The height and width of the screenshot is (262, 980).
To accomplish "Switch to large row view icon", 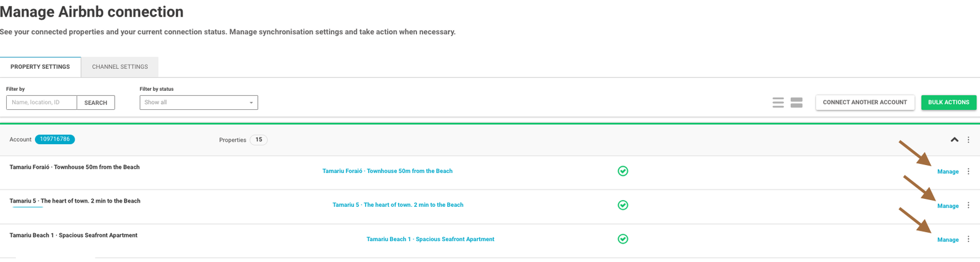I will [796, 102].
